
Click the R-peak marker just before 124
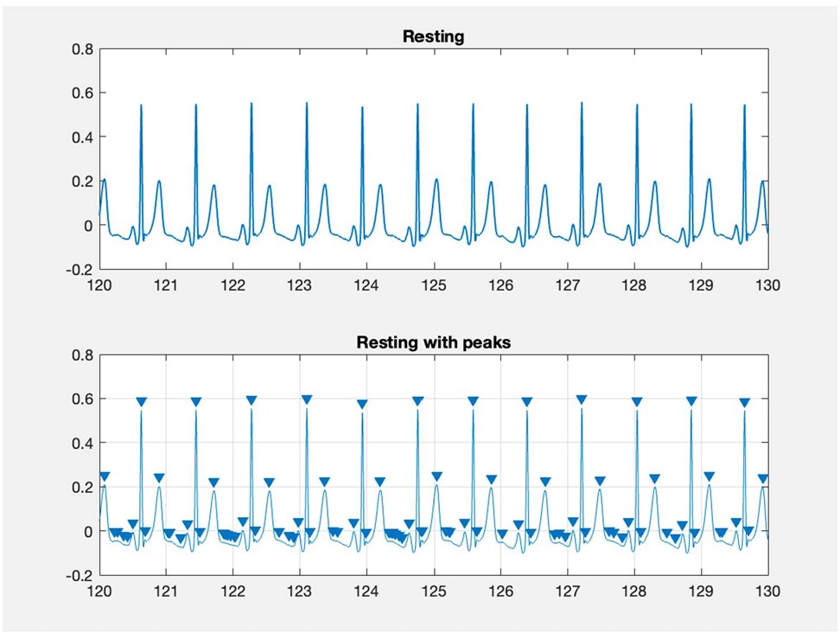(x=362, y=404)
